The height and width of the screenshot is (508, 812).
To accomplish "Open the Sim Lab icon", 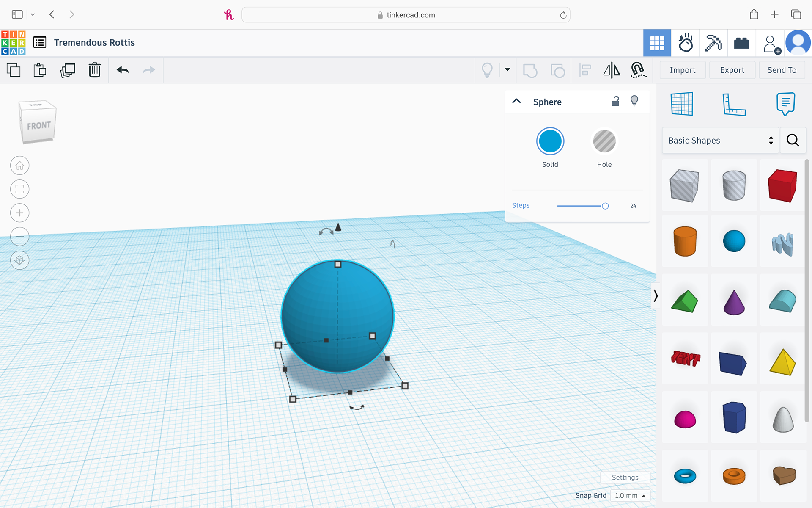I will click(x=686, y=43).
